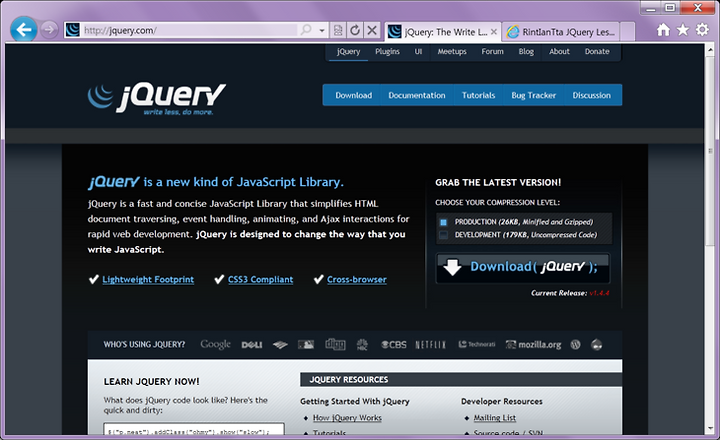
Task: Click the browser Forward arrow button
Action: (49, 30)
